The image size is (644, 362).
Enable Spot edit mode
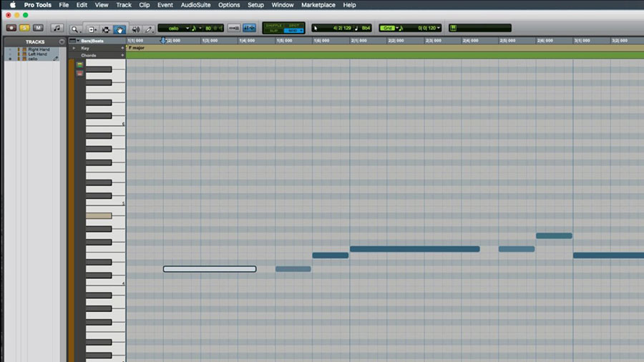pos(294,26)
